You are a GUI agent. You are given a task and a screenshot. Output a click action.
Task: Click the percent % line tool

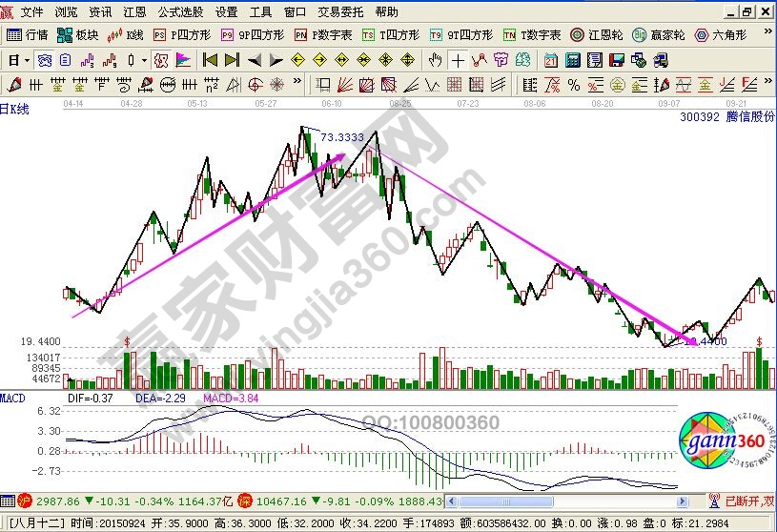pos(574,84)
